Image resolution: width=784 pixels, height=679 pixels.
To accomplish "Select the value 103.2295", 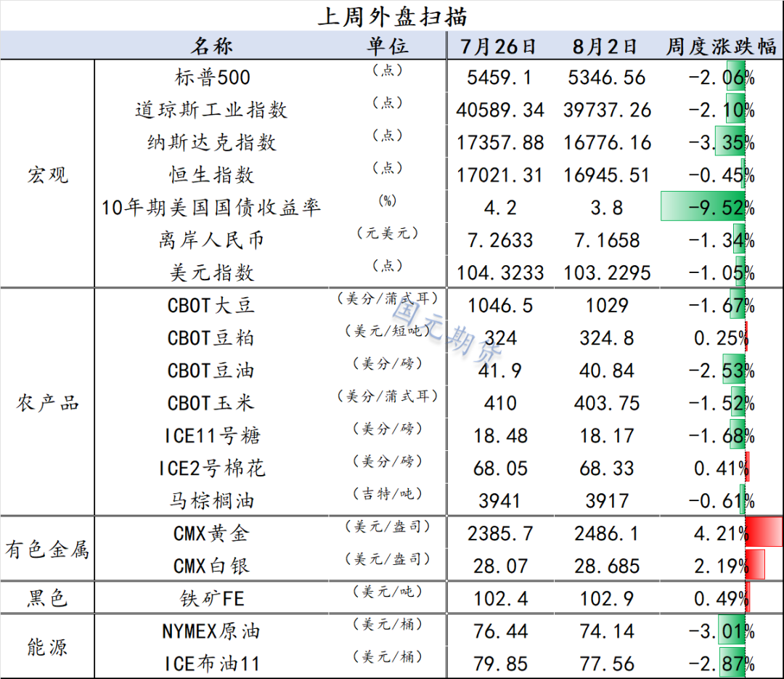I will tap(607, 273).
